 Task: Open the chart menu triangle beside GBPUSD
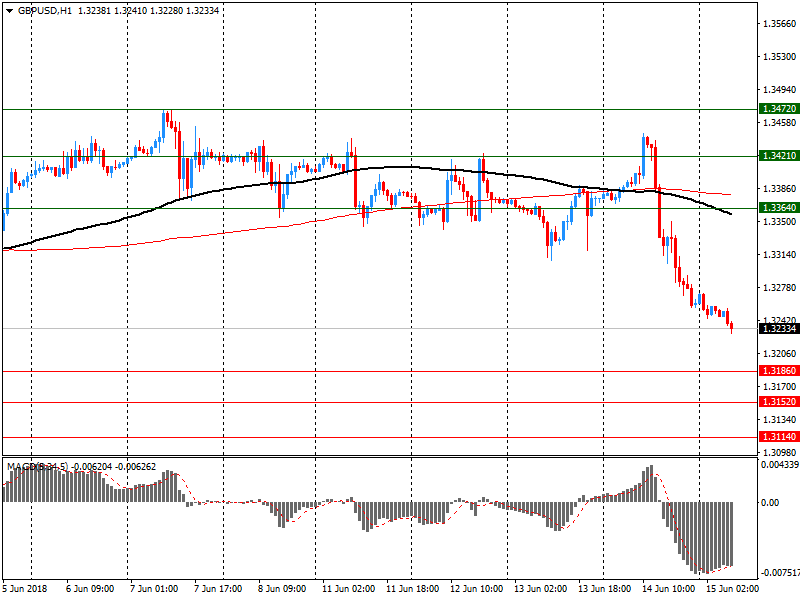(x=9, y=11)
